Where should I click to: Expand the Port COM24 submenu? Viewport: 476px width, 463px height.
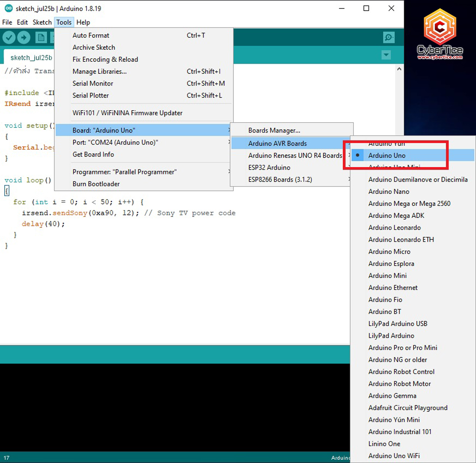coord(116,142)
